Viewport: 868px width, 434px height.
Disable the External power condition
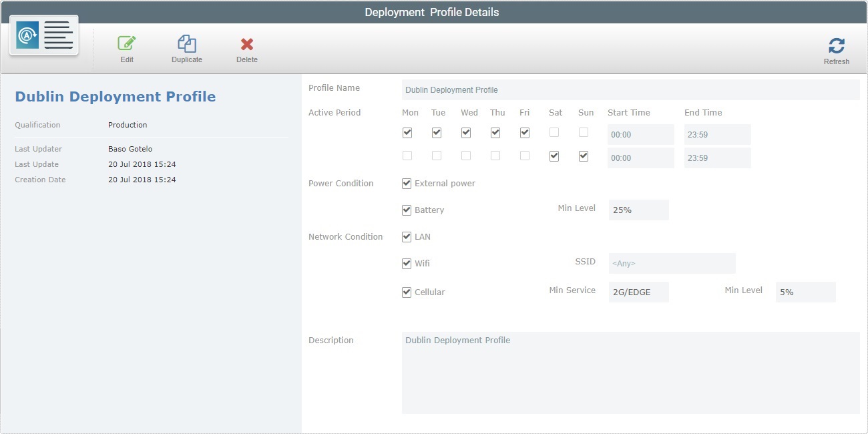coord(407,183)
